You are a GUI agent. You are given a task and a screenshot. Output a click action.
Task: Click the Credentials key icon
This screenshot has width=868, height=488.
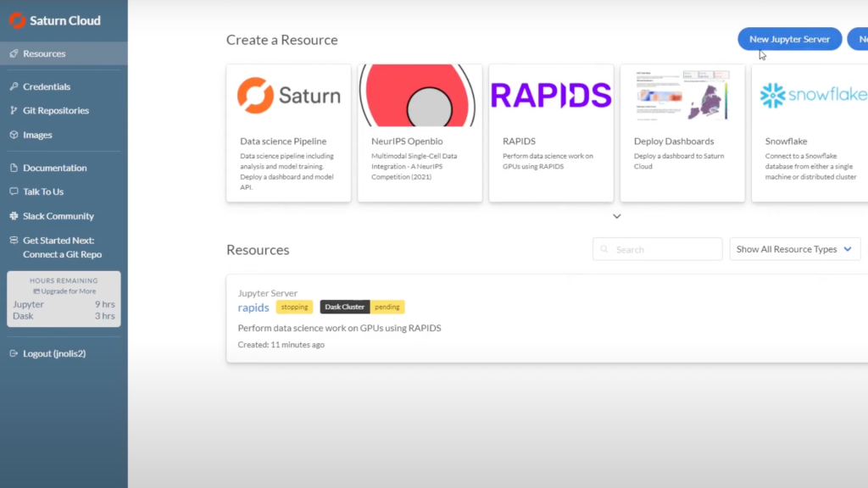coord(14,86)
